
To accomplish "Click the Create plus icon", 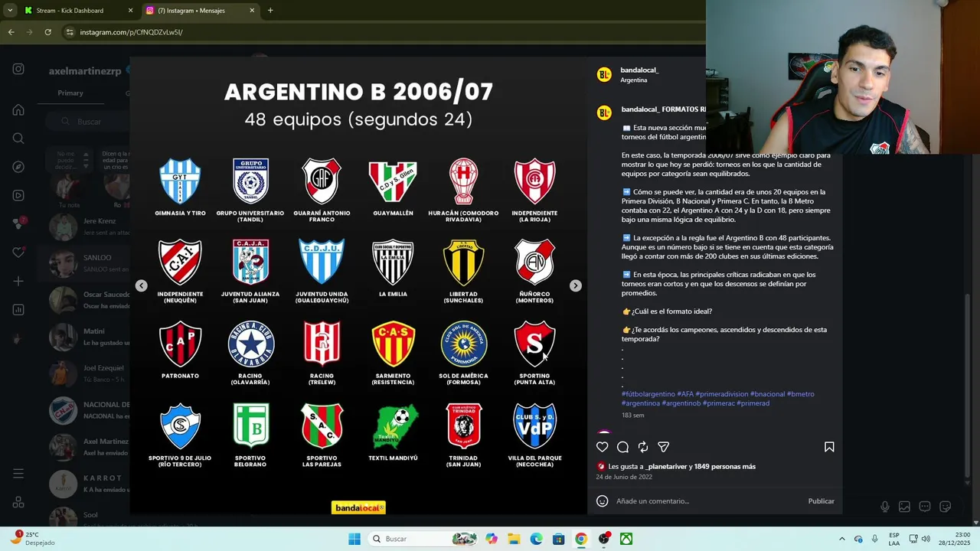I will coord(18,281).
